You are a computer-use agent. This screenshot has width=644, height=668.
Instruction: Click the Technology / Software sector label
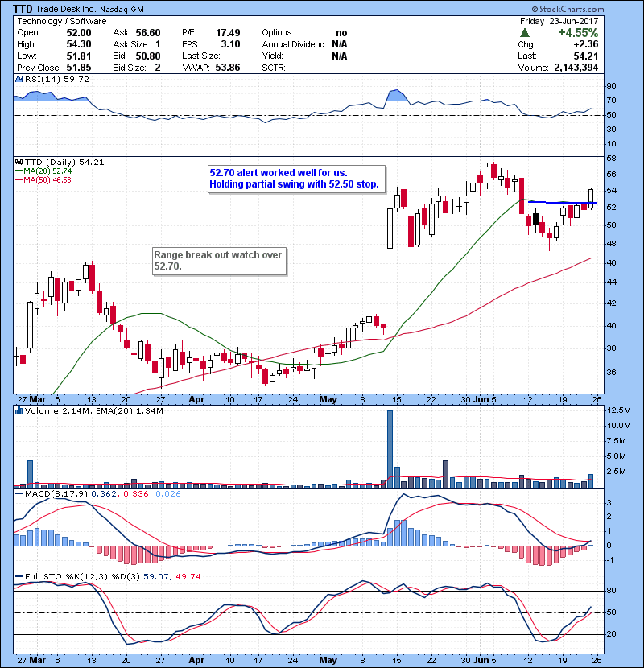pyautogui.click(x=62, y=21)
